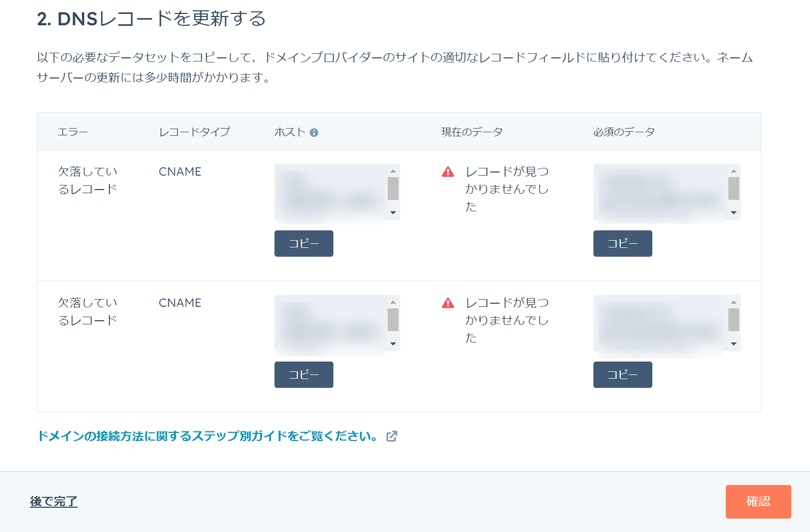Viewport: 810px width, 532px height.
Task: Click external-link icon after step guide link
Action: point(392,436)
